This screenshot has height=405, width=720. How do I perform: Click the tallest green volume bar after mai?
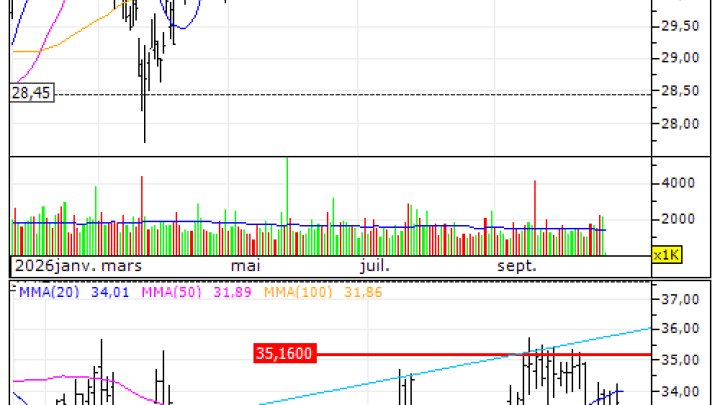pyautogui.click(x=287, y=206)
